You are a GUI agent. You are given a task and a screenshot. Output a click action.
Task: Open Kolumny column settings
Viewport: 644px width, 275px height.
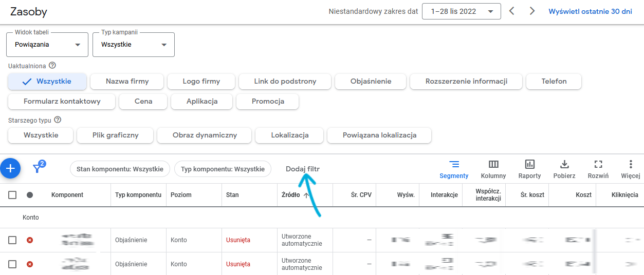pos(493,169)
